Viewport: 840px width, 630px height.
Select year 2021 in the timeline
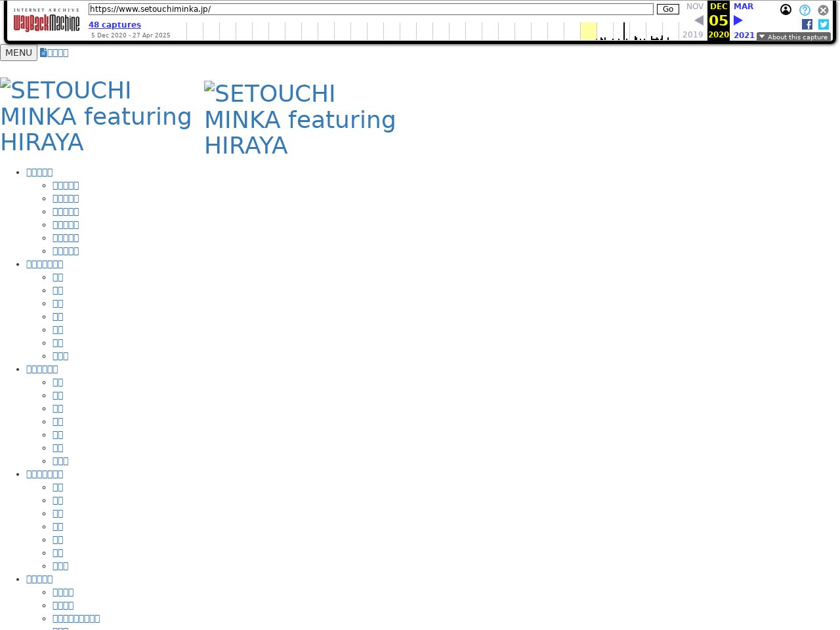744,35
